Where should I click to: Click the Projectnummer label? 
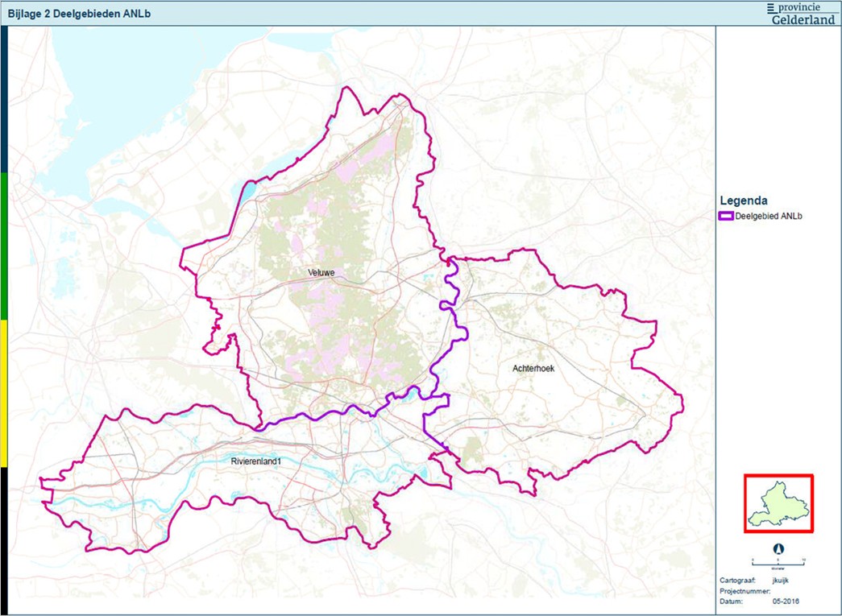click(x=741, y=590)
